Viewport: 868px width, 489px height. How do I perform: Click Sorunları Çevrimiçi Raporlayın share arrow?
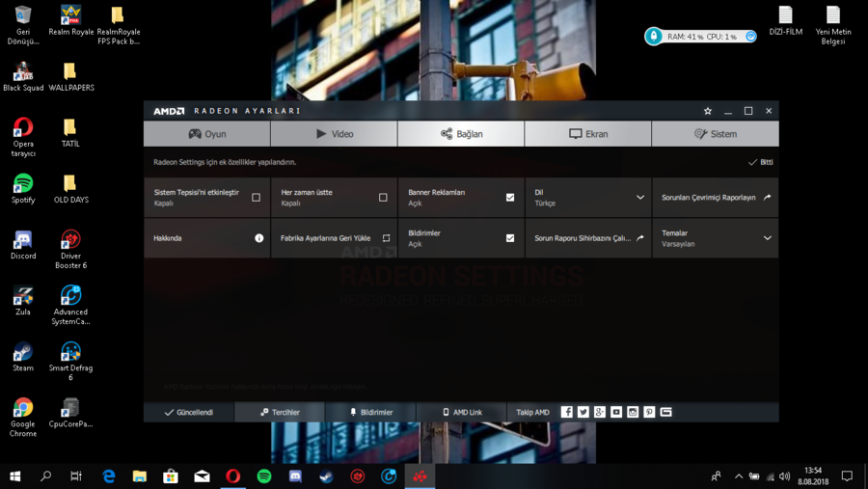(x=768, y=197)
